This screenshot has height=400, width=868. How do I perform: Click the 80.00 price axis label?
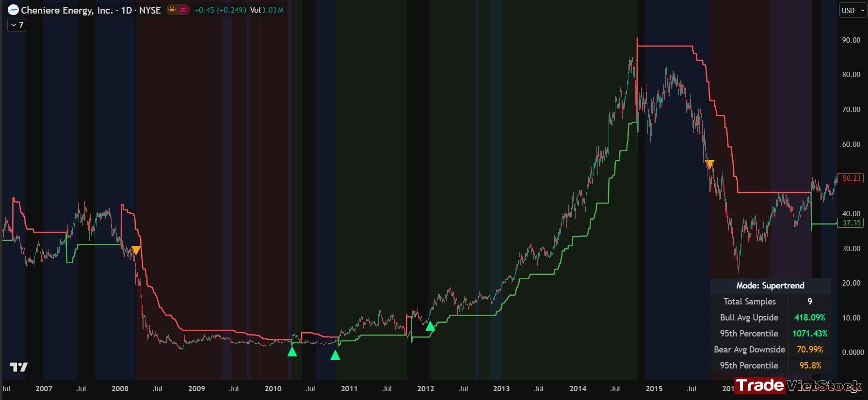click(x=851, y=75)
